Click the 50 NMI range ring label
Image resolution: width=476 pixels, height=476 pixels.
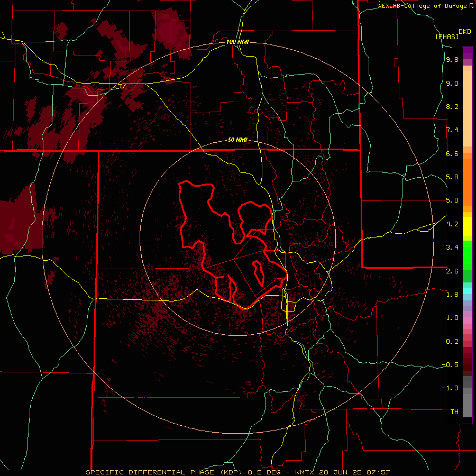tap(237, 140)
